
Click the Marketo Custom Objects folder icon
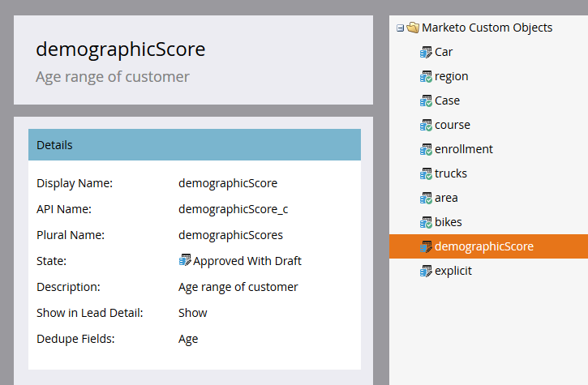point(413,28)
